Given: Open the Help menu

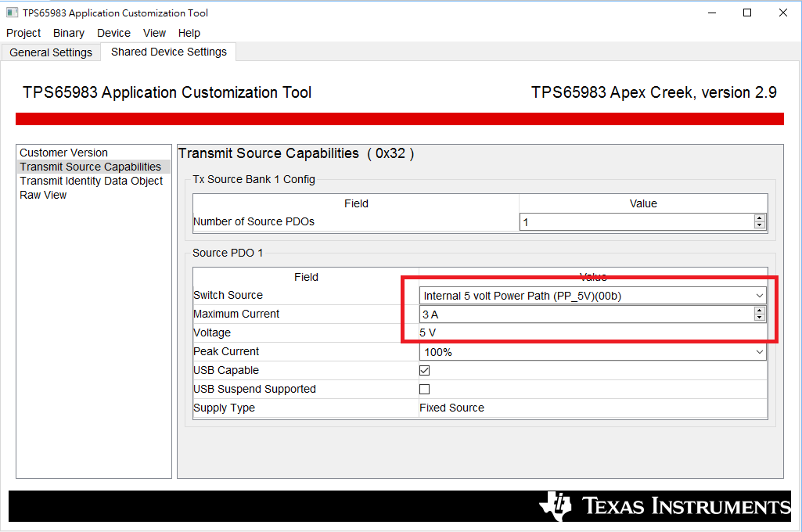Looking at the screenshot, I should tap(189, 33).
